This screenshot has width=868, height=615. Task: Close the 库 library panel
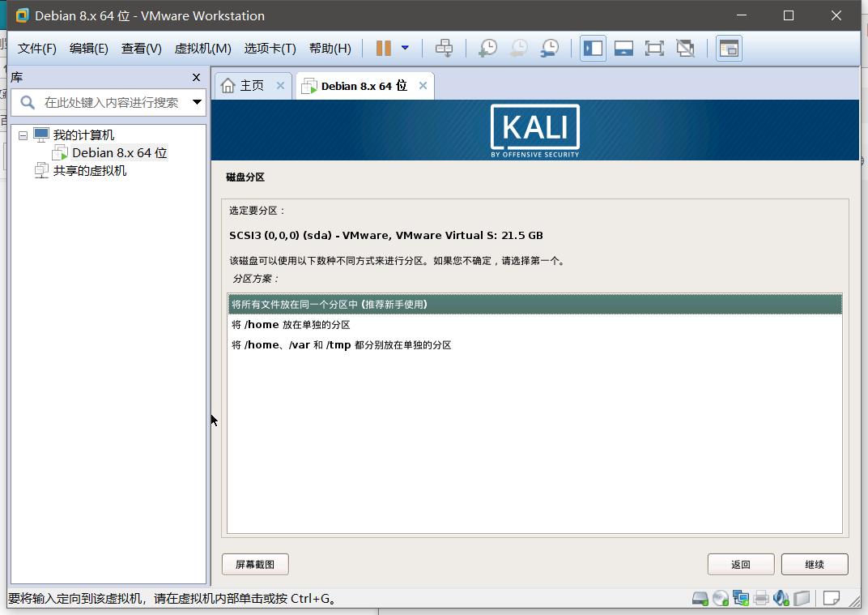(x=196, y=78)
